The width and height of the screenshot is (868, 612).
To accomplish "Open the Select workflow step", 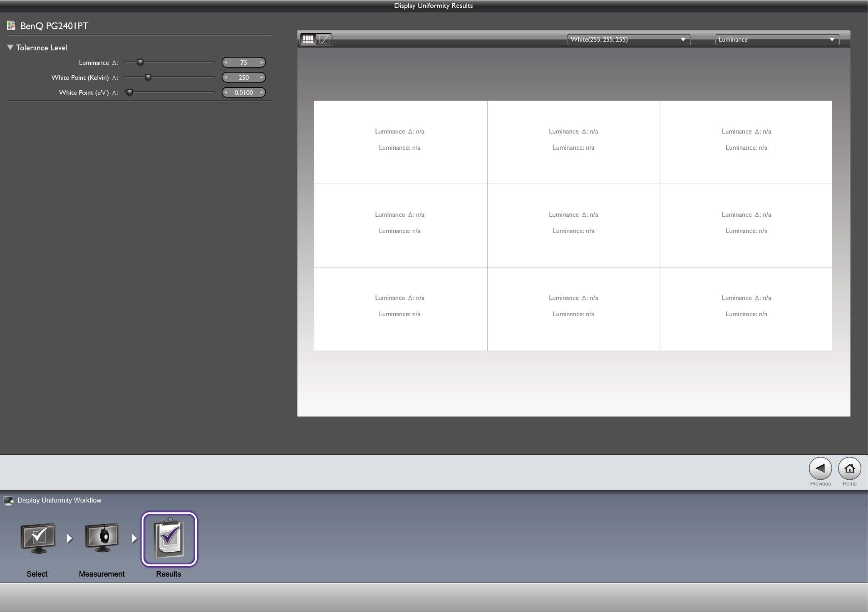I will click(x=38, y=538).
